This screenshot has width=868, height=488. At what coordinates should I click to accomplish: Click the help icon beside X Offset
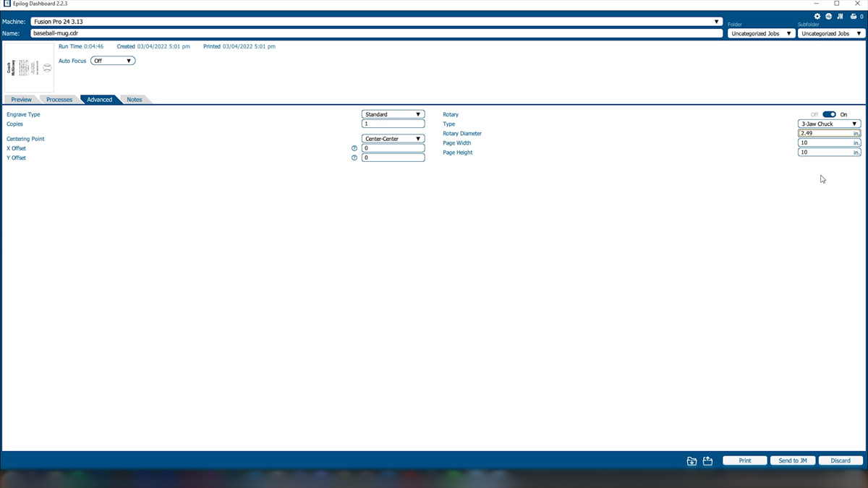coord(354,148)
